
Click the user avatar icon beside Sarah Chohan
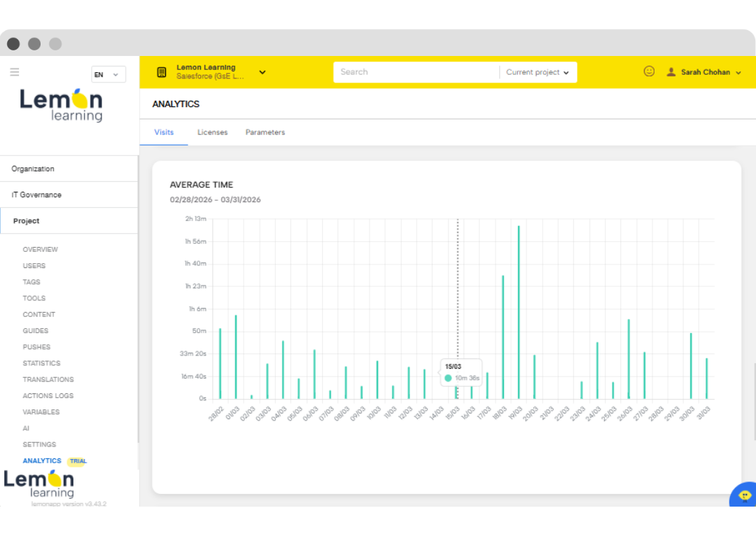(x=671, y=72)
